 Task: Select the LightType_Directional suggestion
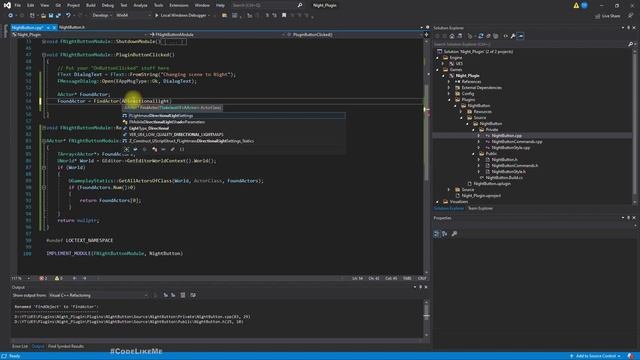[233, 128]
